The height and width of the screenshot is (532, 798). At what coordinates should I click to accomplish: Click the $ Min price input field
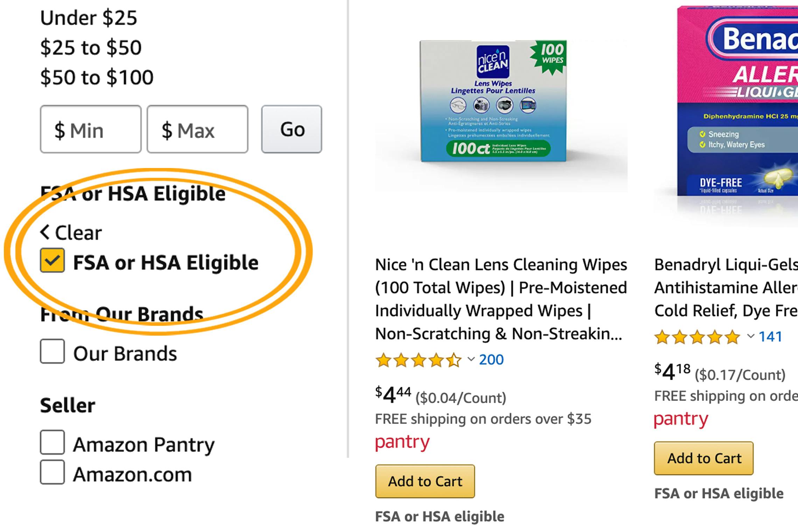click(x=91, y=129)
